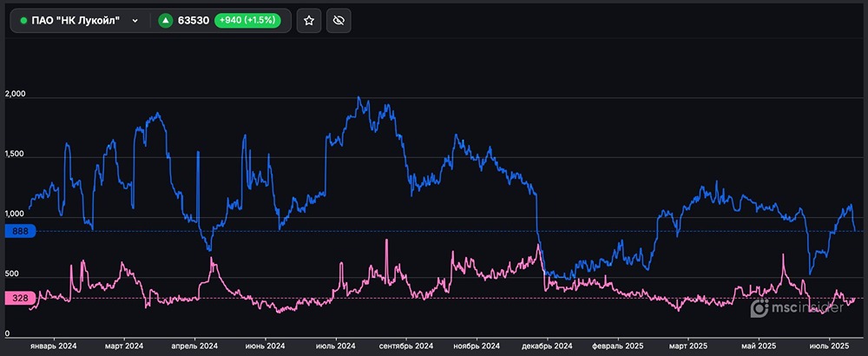Click the pink 328 price label
This screenshot has height=356, width=868.
[x=19, y=298]
